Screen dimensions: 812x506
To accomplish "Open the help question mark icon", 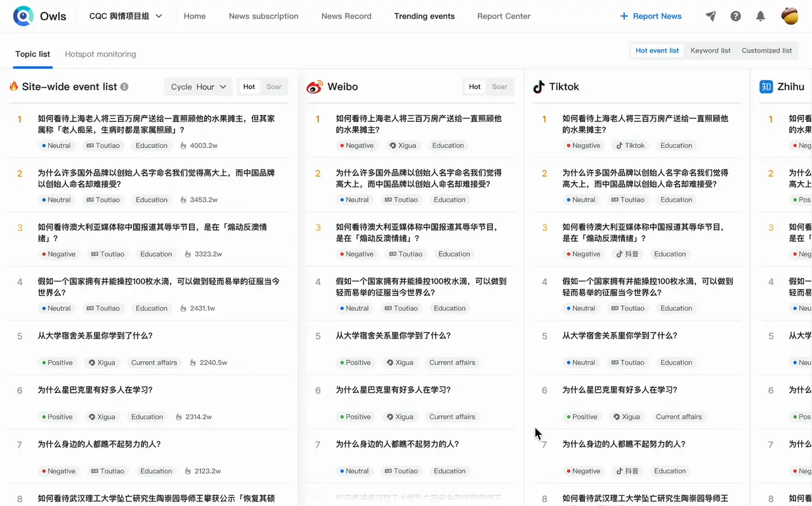I will [x=735, y=16].
